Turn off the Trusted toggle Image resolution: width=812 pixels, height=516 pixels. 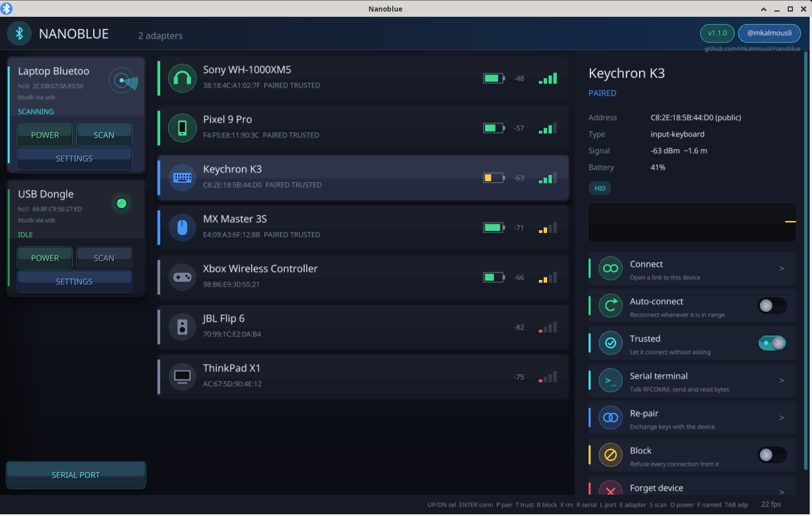[772, 343]
